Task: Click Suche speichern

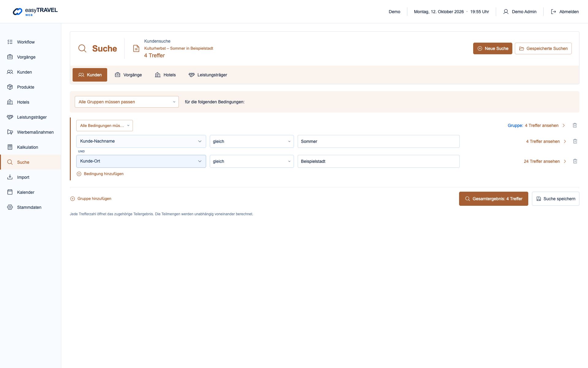Action: [556, 199]
